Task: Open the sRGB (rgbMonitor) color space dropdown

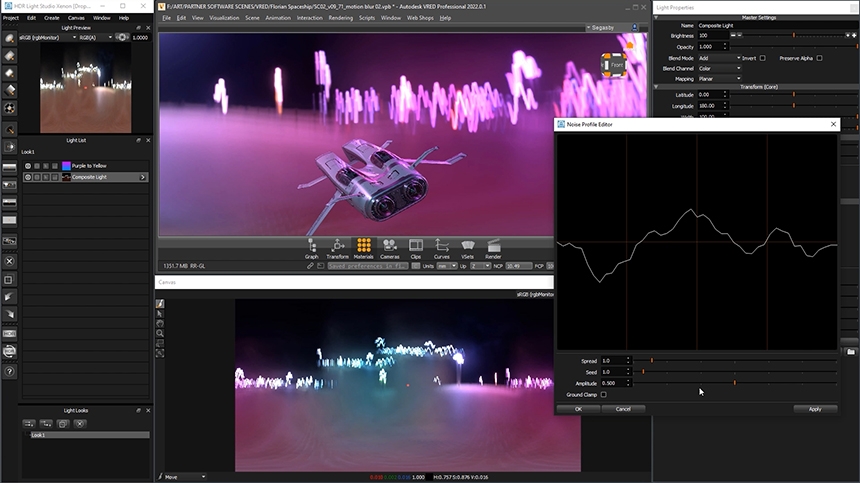Action: (x=48, y=37)
